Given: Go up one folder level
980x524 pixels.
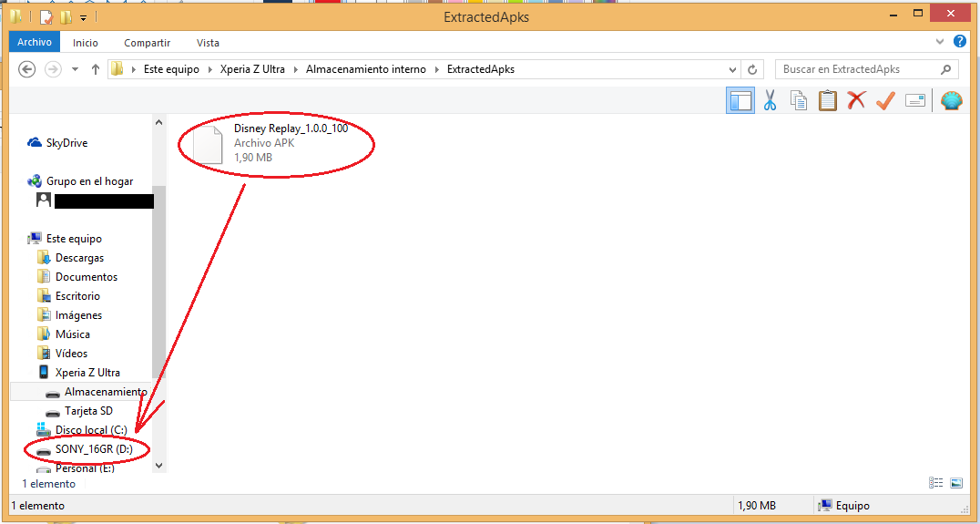Looking at the screenshot, I should click(95, 69).
